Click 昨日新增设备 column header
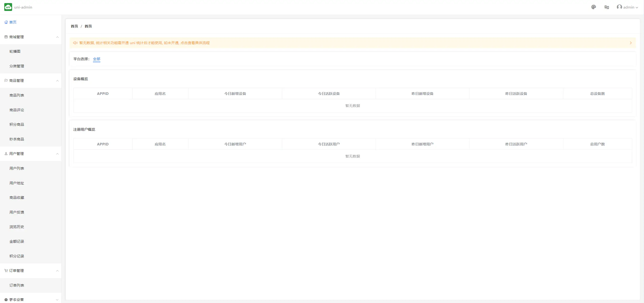The height and width of the screenshot is (303, 644). 423,93
